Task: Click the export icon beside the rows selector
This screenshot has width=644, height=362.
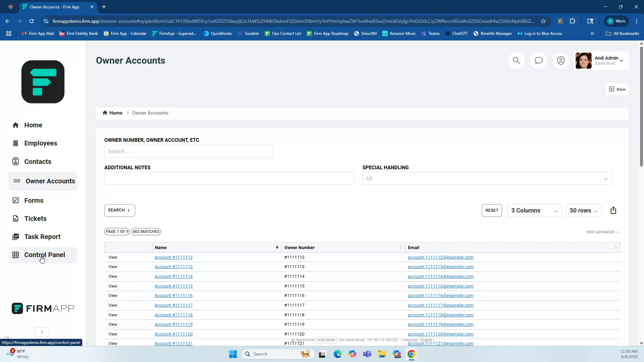Action: point(613,210)
